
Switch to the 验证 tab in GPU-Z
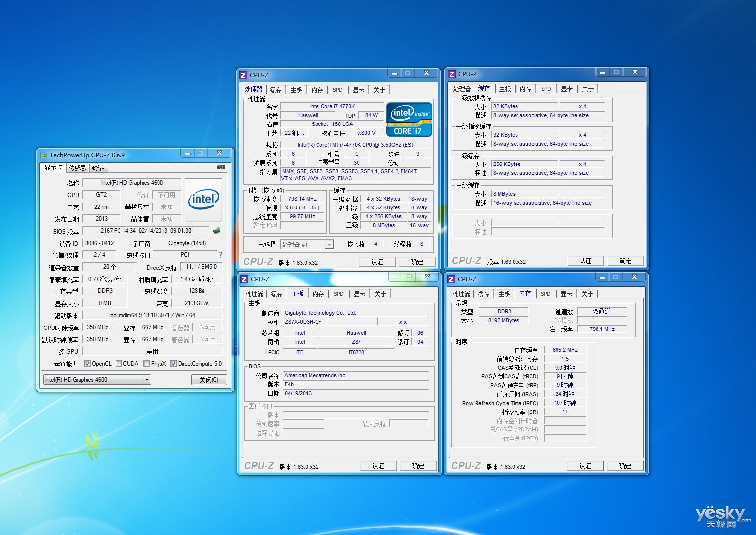click(98, 168)
